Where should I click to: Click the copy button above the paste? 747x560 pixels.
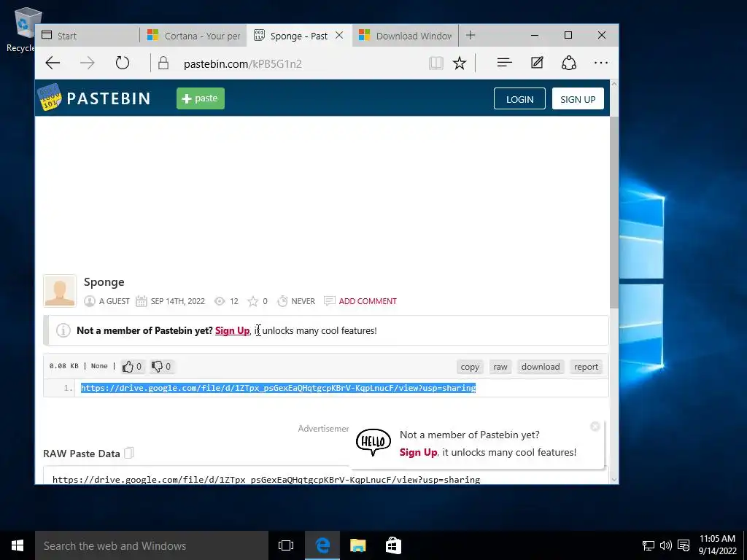click(x=470, y=367)
